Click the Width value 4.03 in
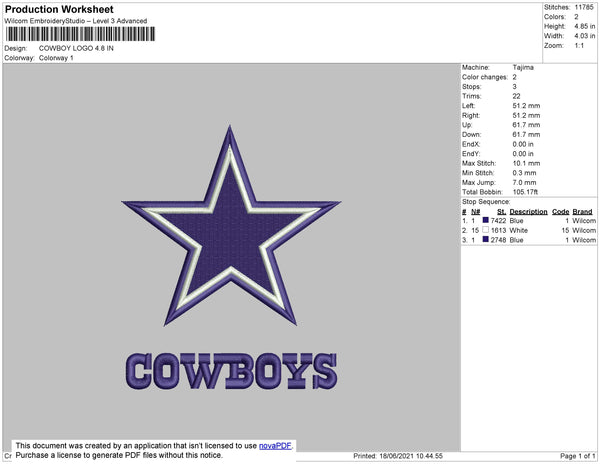 [x=585, y=36]
